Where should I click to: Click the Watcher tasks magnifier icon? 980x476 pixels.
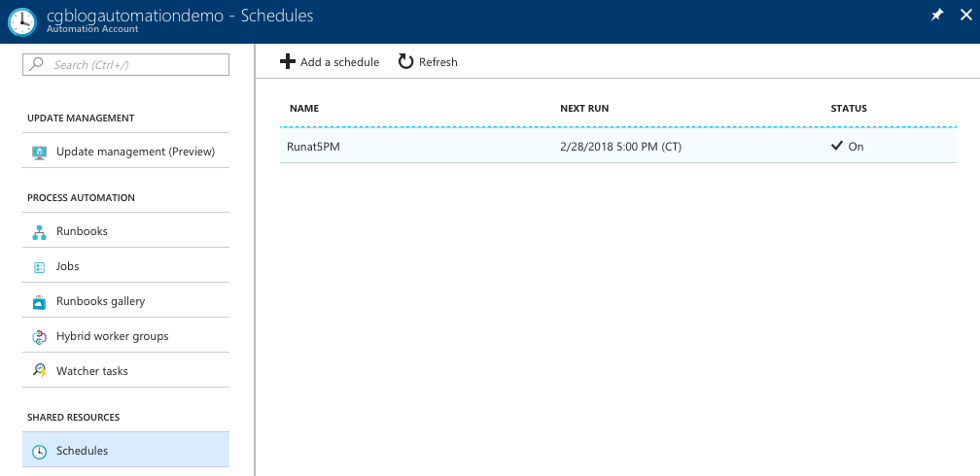point(39,371)
